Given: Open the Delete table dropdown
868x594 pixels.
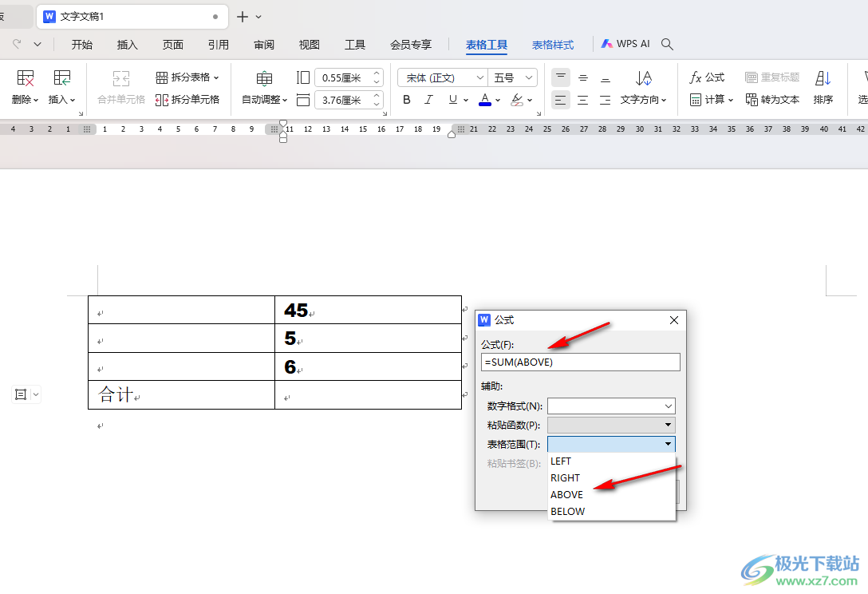Looking at the screenshot, I should [25, 88].
